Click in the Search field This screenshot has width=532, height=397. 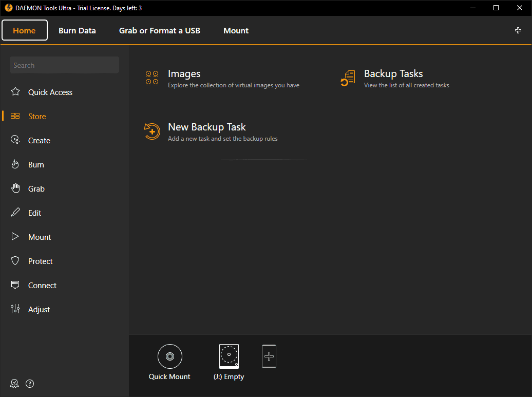pos(64,65)
